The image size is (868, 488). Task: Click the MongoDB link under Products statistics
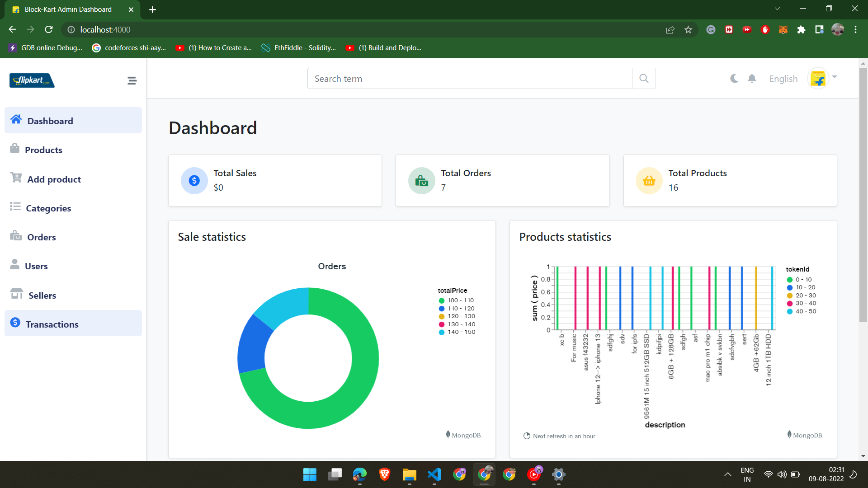[805, 435]
